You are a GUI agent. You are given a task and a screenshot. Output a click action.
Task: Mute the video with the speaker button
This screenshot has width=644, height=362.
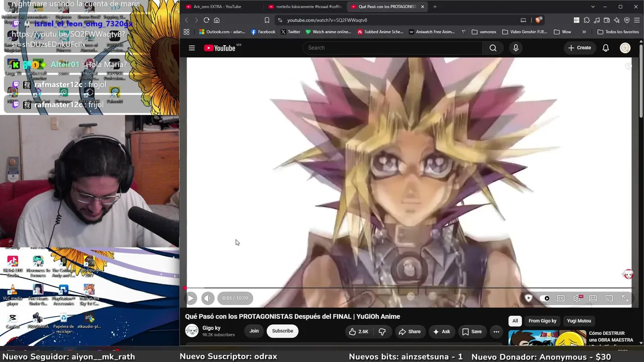click(207, 298)
